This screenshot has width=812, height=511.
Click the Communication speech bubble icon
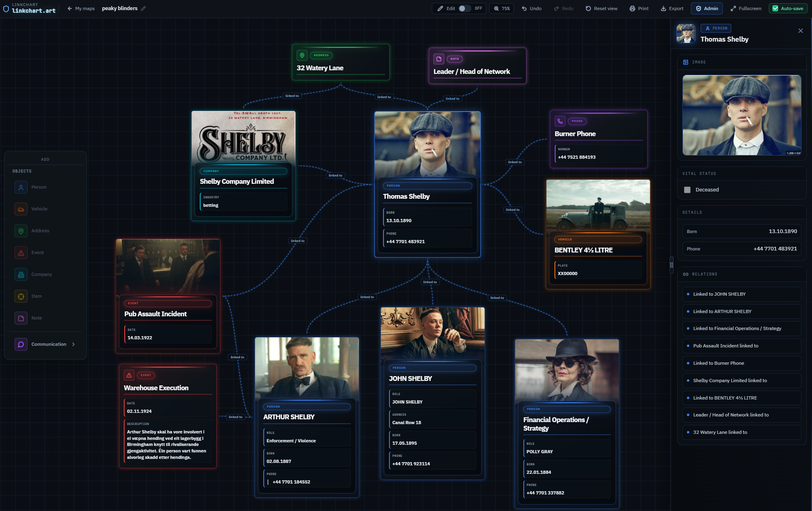tap(21, 344)
